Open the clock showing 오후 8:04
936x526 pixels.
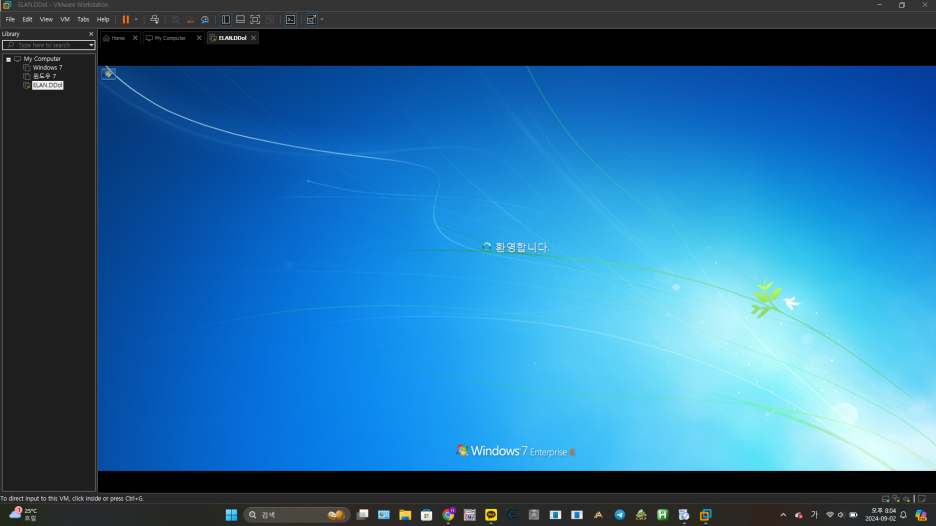[x=880, y=515]
